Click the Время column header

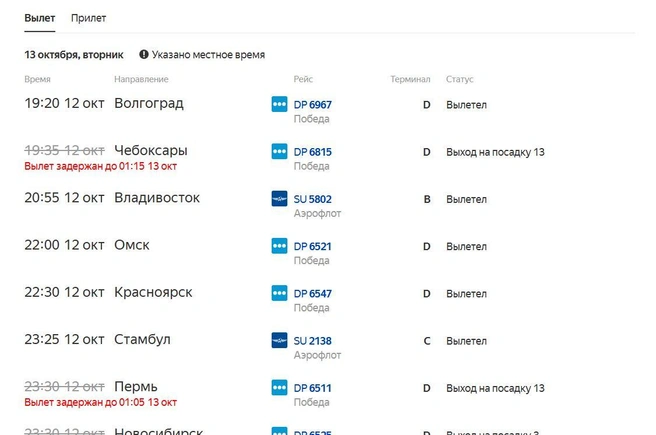37,79
